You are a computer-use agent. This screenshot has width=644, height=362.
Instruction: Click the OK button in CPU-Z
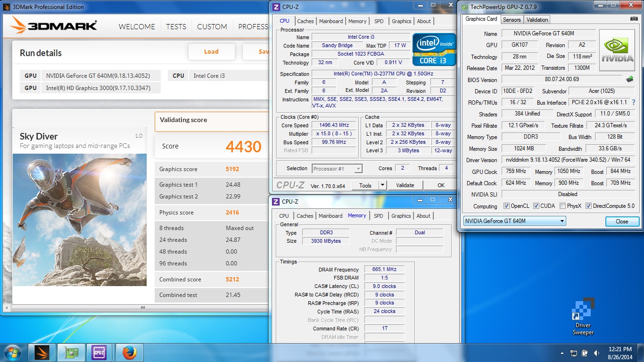tap(441, 185)
